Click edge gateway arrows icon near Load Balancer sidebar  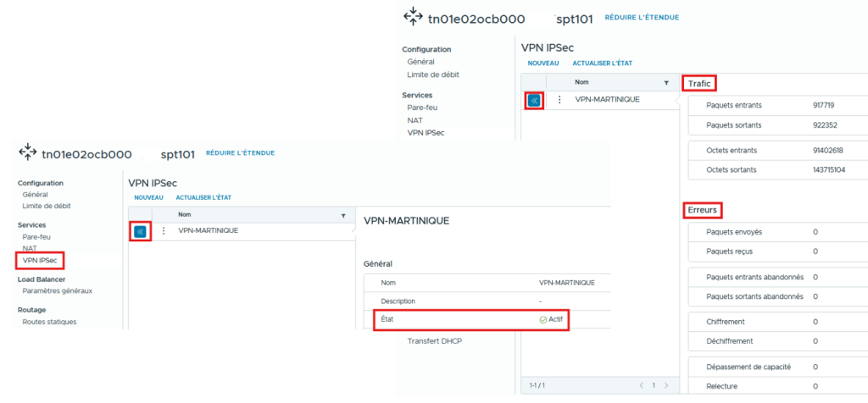27,154
